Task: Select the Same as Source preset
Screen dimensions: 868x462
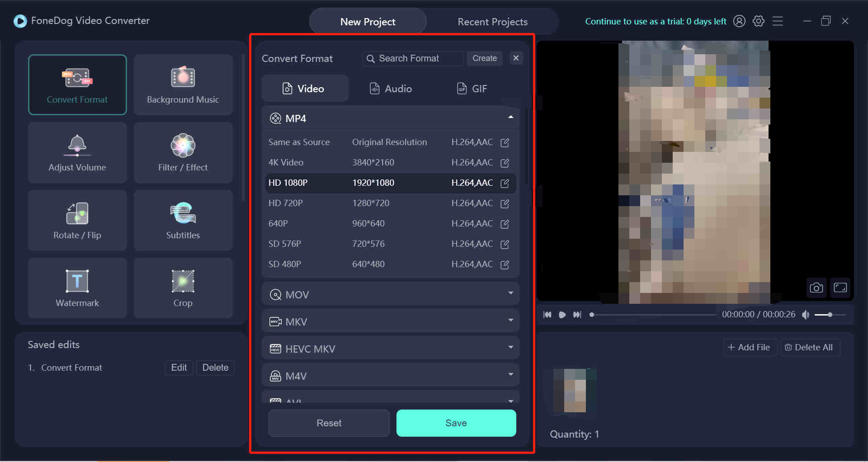Action: pyautogui.click(x=391, y=142)
